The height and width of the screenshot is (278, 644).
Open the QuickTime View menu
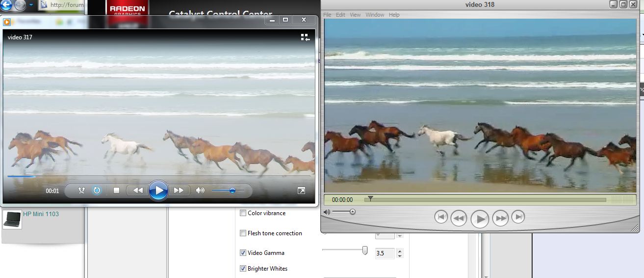(x=355, y=15)
